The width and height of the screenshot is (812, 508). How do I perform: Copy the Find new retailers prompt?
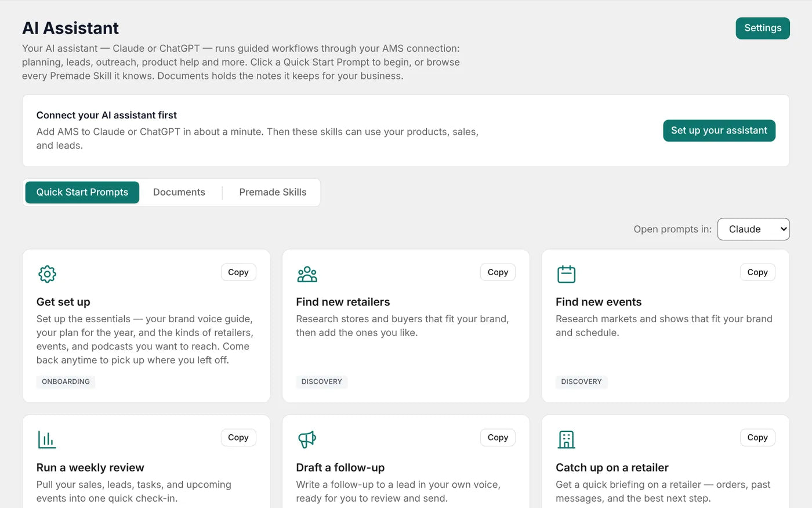[498, 272]
